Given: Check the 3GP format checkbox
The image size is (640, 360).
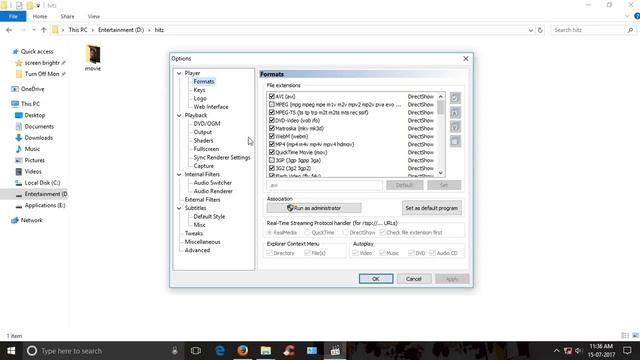Looking at the screenshot, I should coord(272,160).
